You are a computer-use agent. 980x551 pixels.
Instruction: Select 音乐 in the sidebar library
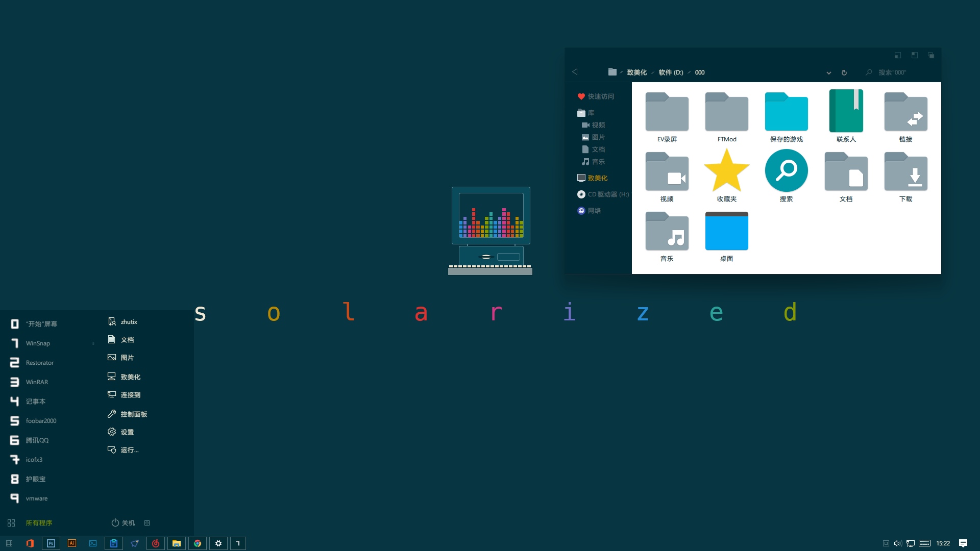pyautogui.click(x=594, y=162)
